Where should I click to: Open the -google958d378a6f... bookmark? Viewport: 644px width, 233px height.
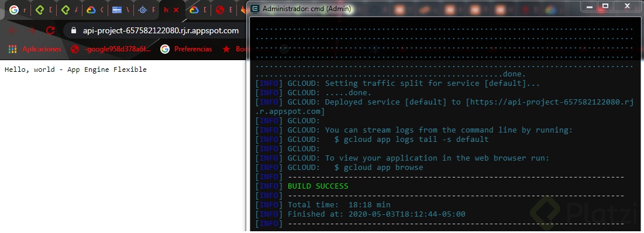(111, 49)
